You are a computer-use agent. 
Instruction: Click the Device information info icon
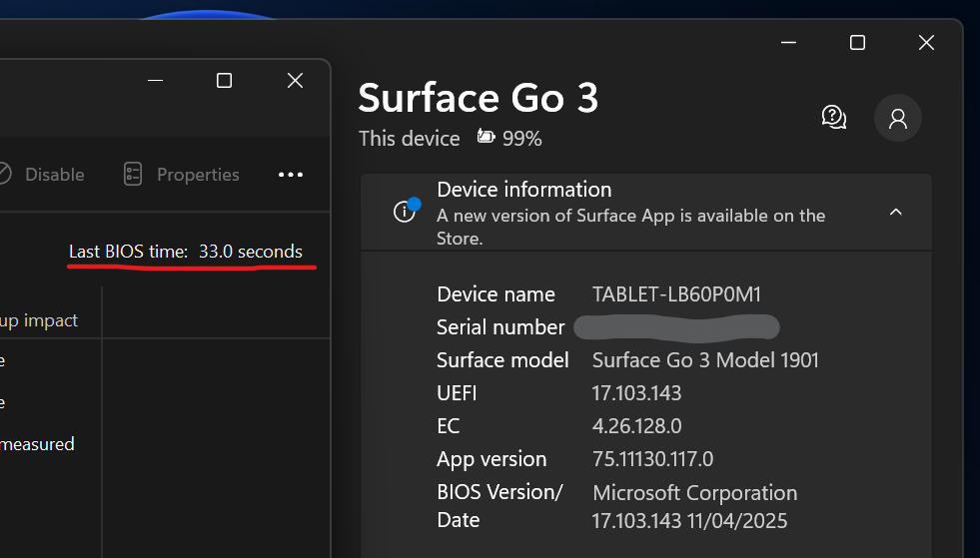405,212
